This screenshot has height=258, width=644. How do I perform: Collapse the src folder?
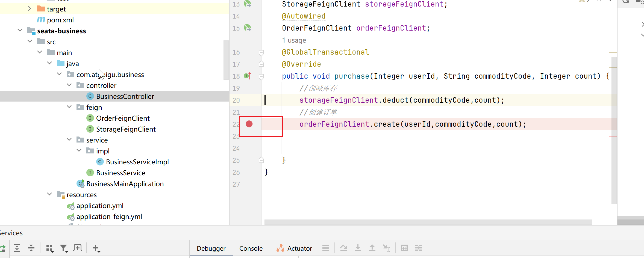(30, 41)
